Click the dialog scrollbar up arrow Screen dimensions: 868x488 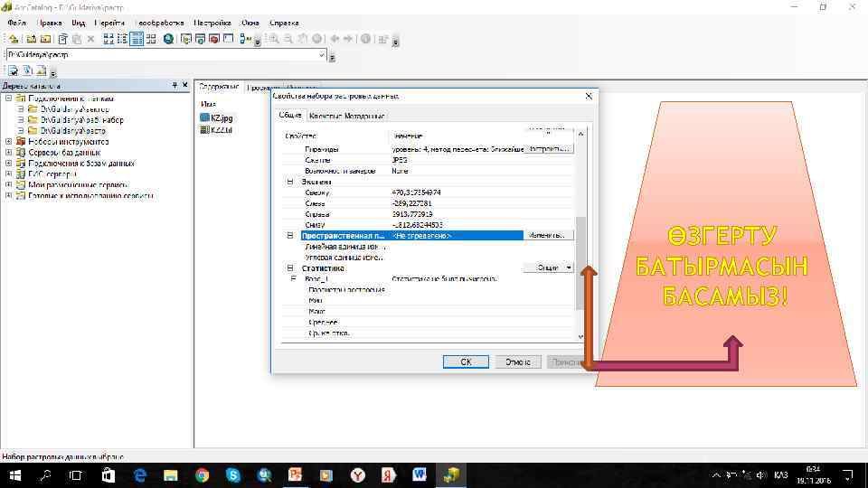[580, 134]
